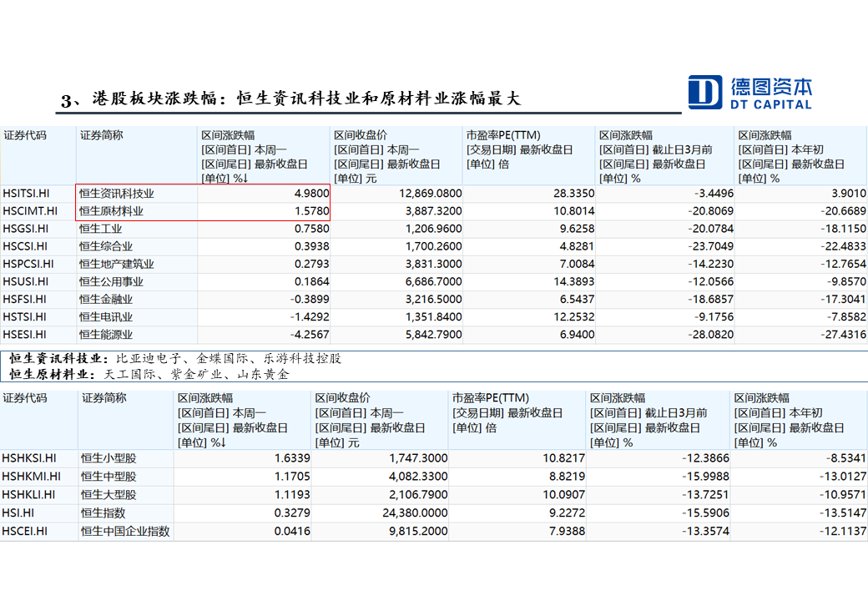
Task: Click the 1.6339 weekly change value
Action: point(292,459)
